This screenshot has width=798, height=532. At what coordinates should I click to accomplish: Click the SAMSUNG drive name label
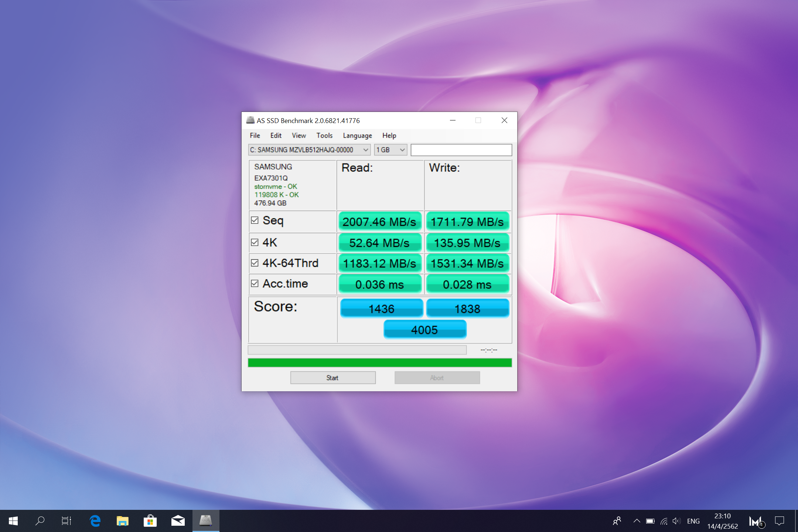coord(273,167)
